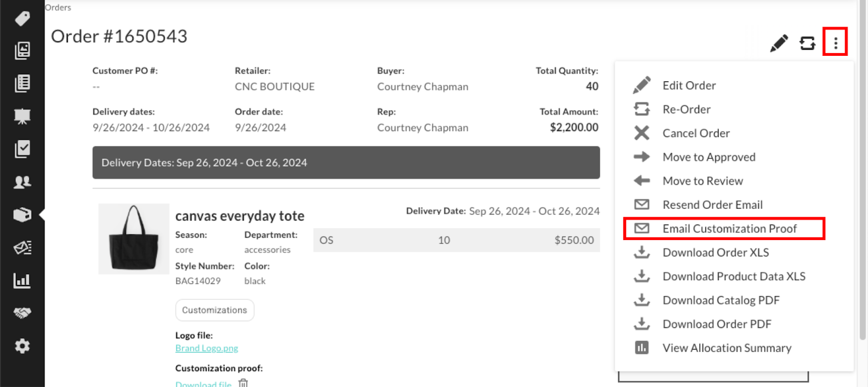Select Email Customization Proof menu item
The height and width of the screenshot is (387, 868).
pos(724,229)
